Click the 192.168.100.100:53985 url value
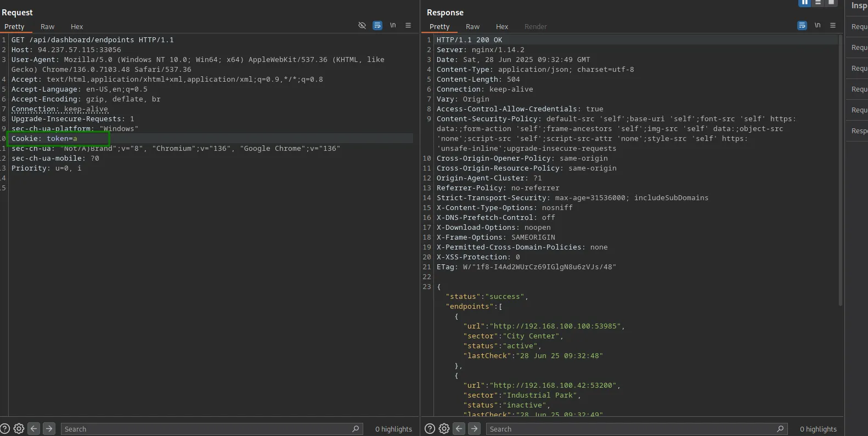Screen dimensions: 868x436 pyautogui.click(x=555, y=326)
